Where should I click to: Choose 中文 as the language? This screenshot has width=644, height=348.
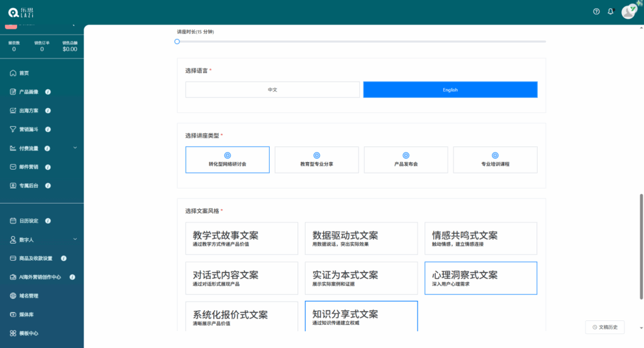[272, 90]
